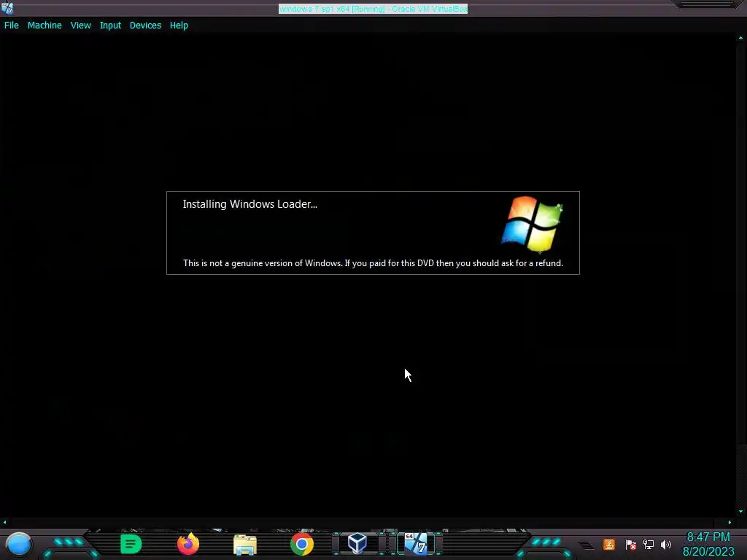747x560 pixels.
Task: Open the Input menu
Action: (110, 26)
